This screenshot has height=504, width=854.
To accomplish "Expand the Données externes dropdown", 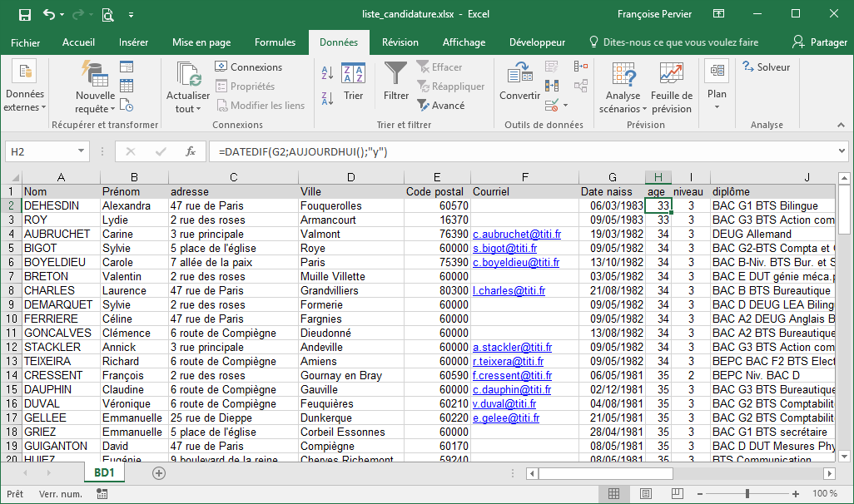I will click(25, 101).
